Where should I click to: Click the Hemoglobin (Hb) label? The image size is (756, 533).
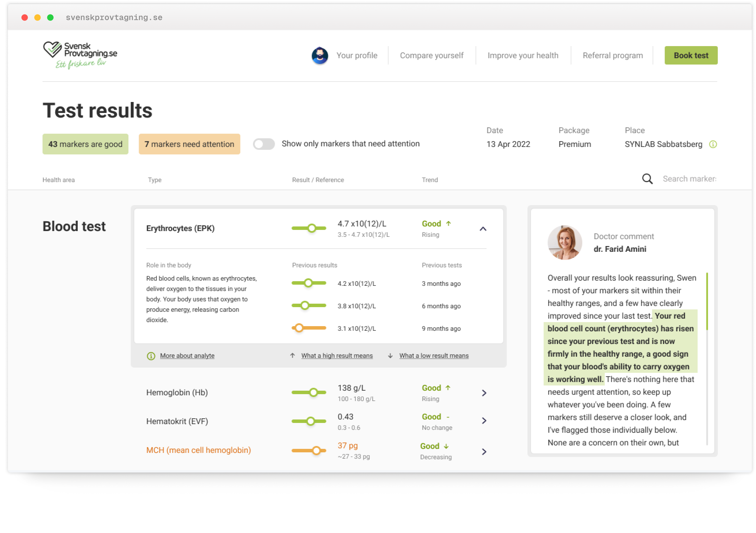[177, 393]
